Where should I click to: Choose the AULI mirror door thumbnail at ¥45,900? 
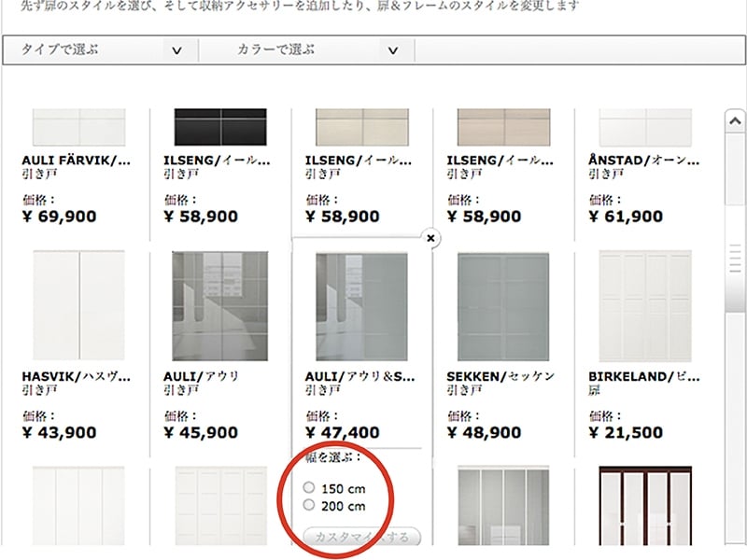click(220, 305)
